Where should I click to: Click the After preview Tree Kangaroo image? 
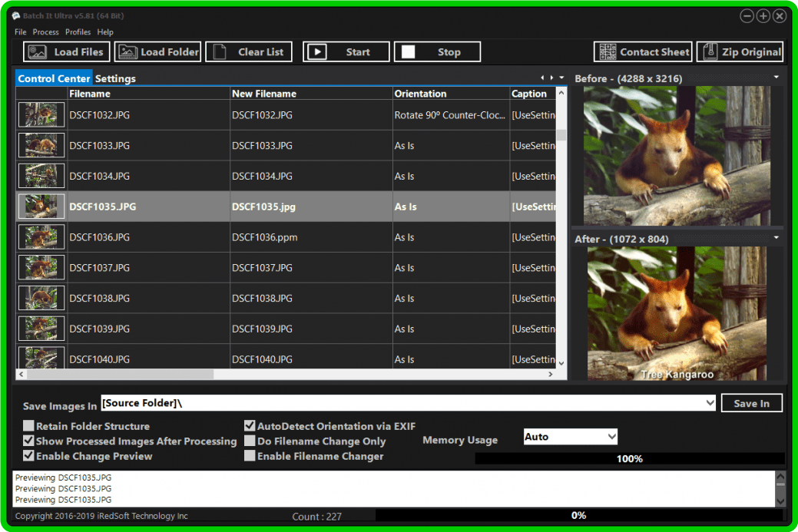(677, 313)
